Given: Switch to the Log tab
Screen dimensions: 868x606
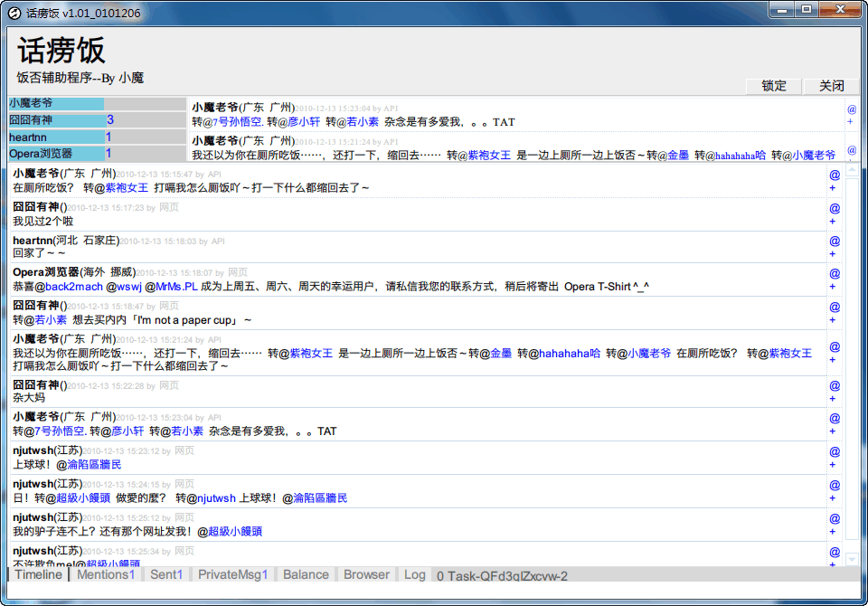Looking at the screenshot, I should pos(414,574).
